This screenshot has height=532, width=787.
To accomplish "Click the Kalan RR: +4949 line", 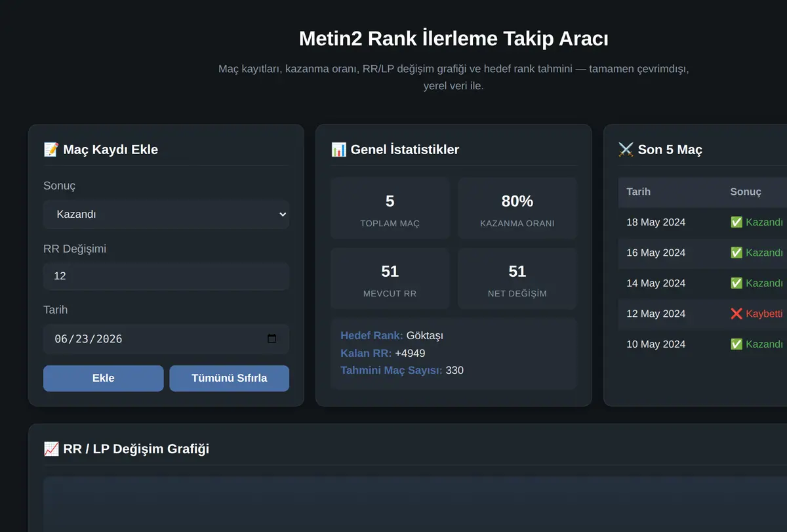I will click(383, 353).
